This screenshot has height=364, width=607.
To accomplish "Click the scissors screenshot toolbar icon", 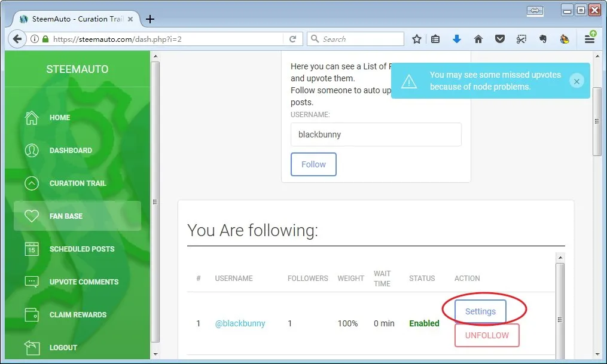I will [x=521, y=39].
